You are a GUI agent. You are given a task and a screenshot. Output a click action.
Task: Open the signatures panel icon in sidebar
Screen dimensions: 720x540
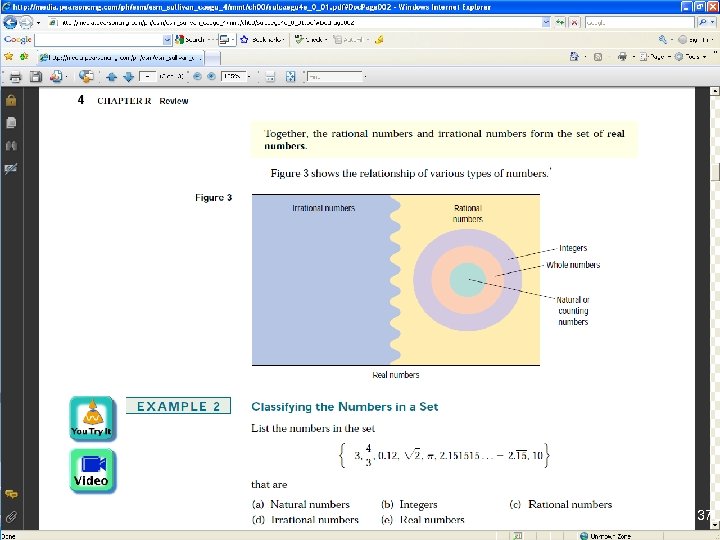point(11,169)
